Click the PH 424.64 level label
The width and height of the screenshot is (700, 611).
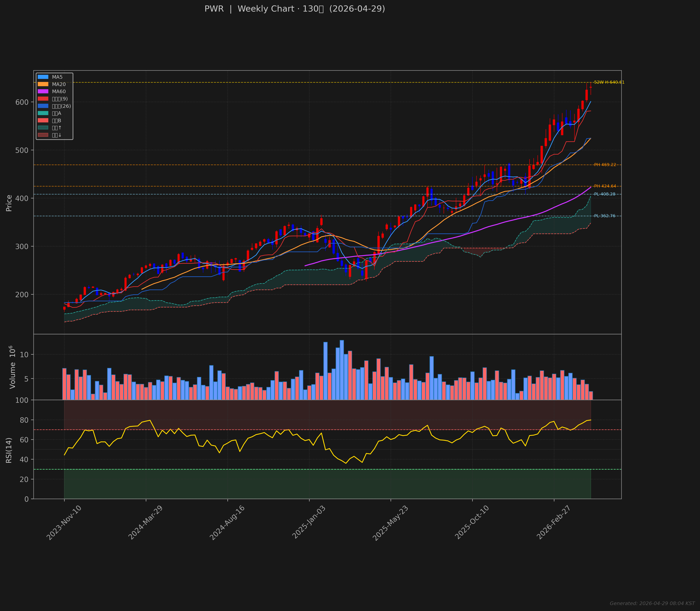(605, 186)
